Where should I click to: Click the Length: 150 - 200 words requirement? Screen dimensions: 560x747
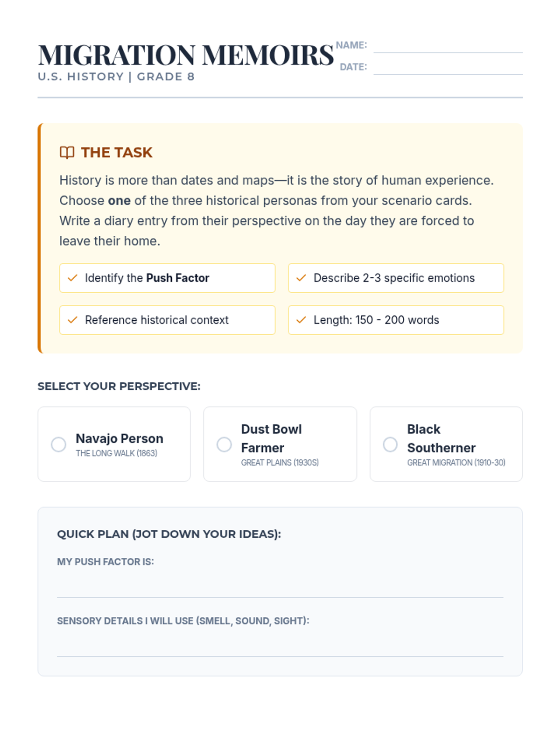click(x=396, y=320)
